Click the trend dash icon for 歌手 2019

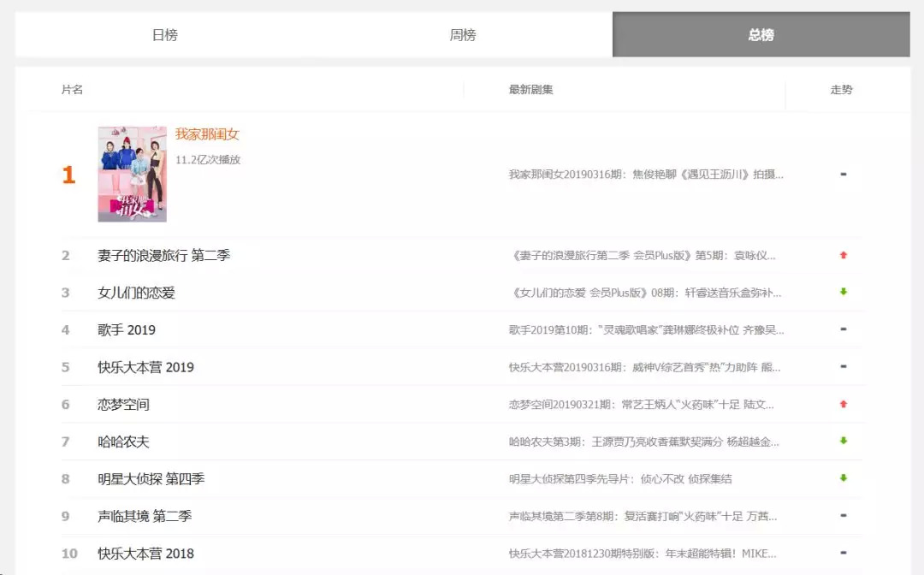coord(844,329)
